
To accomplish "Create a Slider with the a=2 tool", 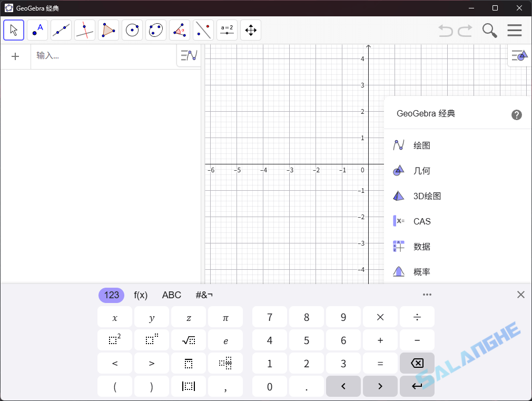I will pyautogui.click(x=227, y=30).
